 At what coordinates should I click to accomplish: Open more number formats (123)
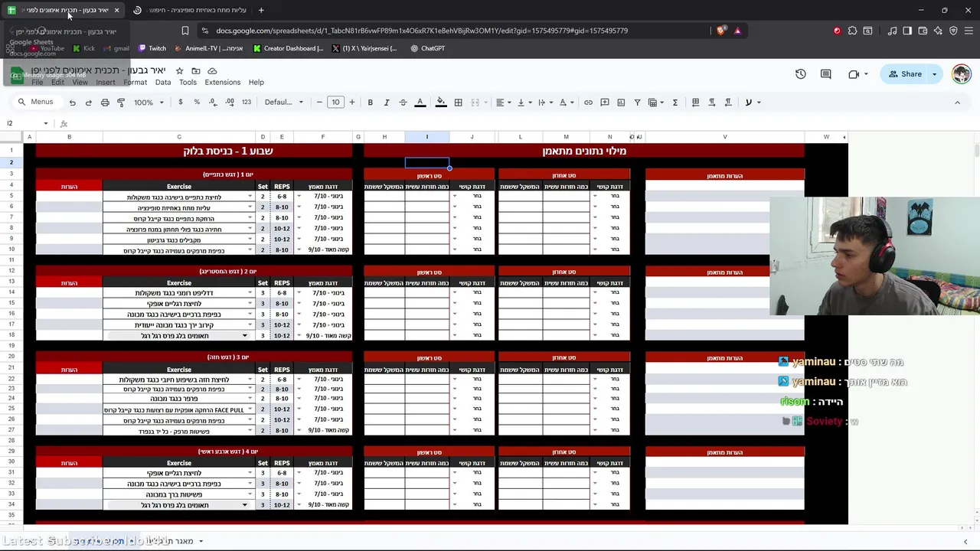[x=247, y=103]
